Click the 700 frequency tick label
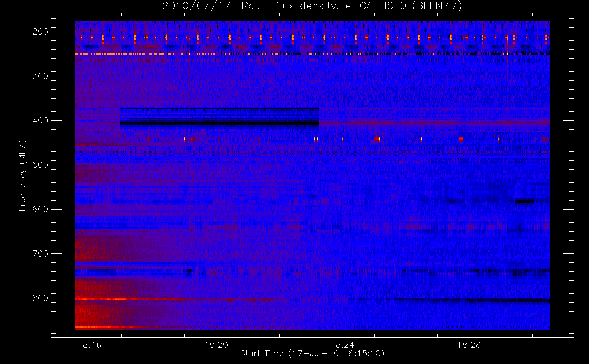This screenshot has width=589, height=364. click(40, 254)
